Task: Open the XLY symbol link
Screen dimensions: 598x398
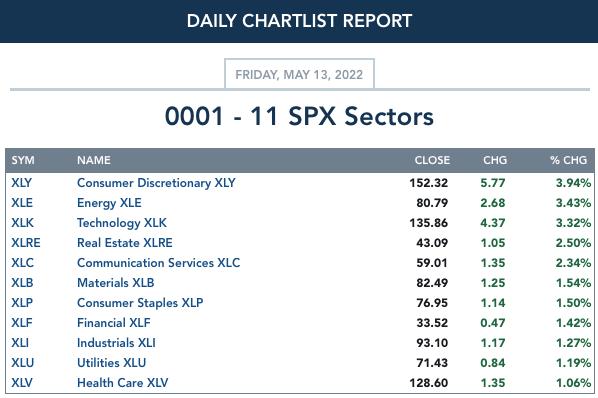Action: coord(21,183)
